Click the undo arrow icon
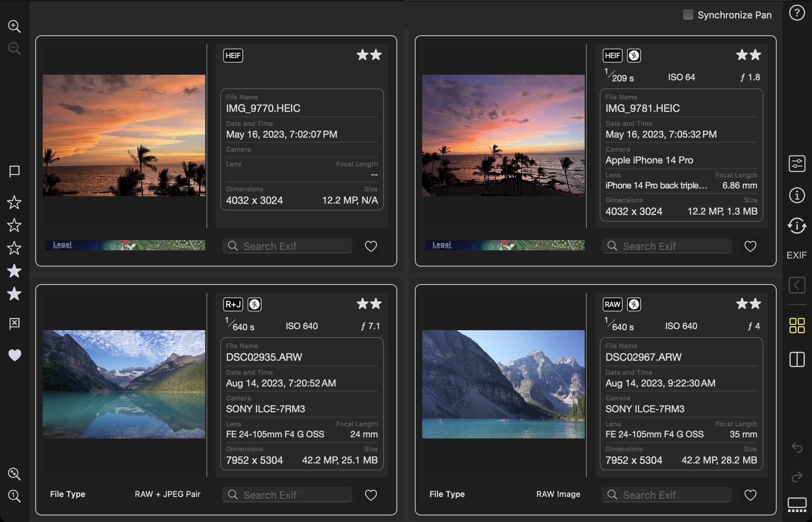812x522 pixels. pyautogui.click(x=797, y=448)
